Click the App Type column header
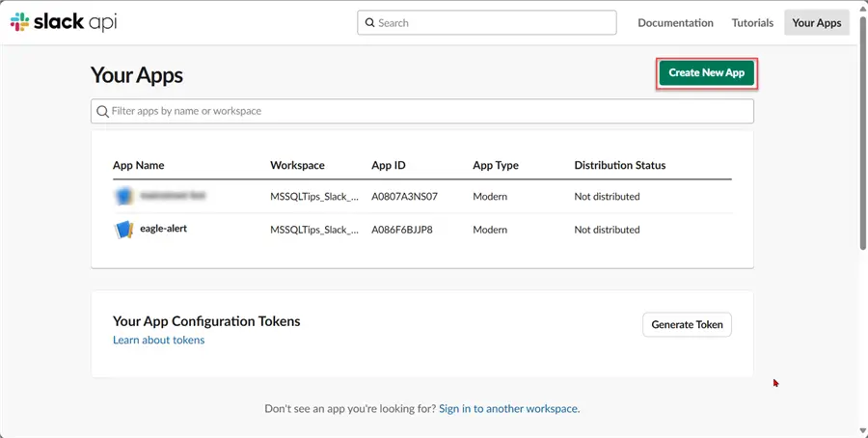 [496, 165]
